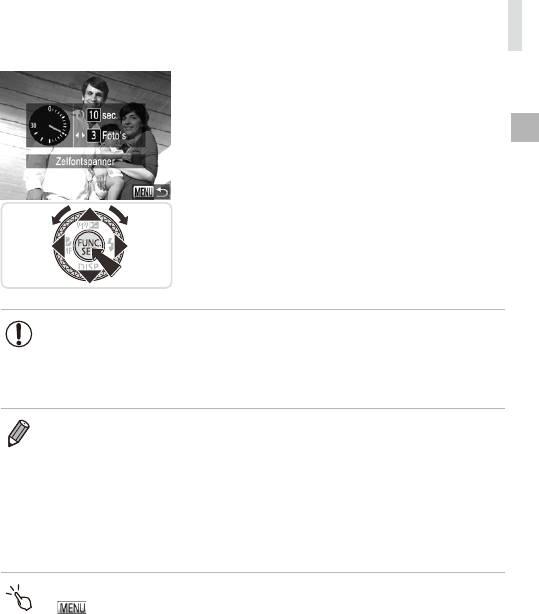Click the down arrow below DISP
The width and height of the screenshot is (539, 614).
90,276
